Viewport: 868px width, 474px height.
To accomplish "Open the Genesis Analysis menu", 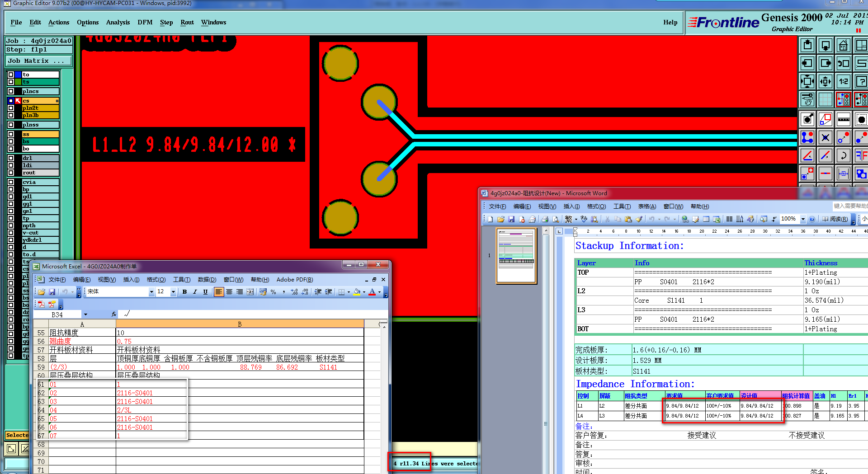I will (x=118, y=22).
